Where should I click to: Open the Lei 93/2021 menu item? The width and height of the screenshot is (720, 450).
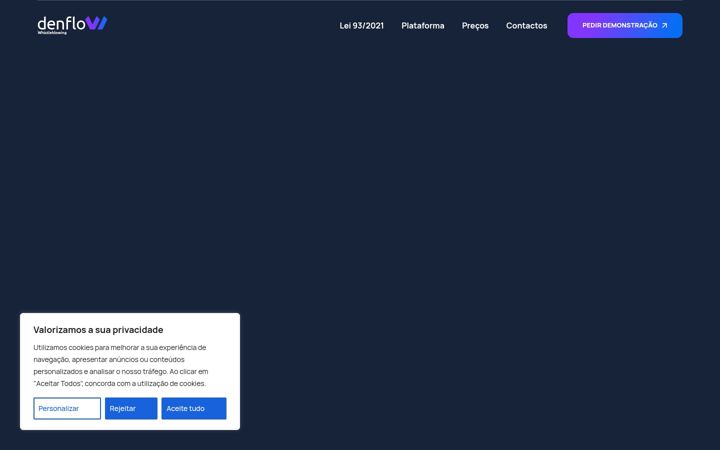361,26
